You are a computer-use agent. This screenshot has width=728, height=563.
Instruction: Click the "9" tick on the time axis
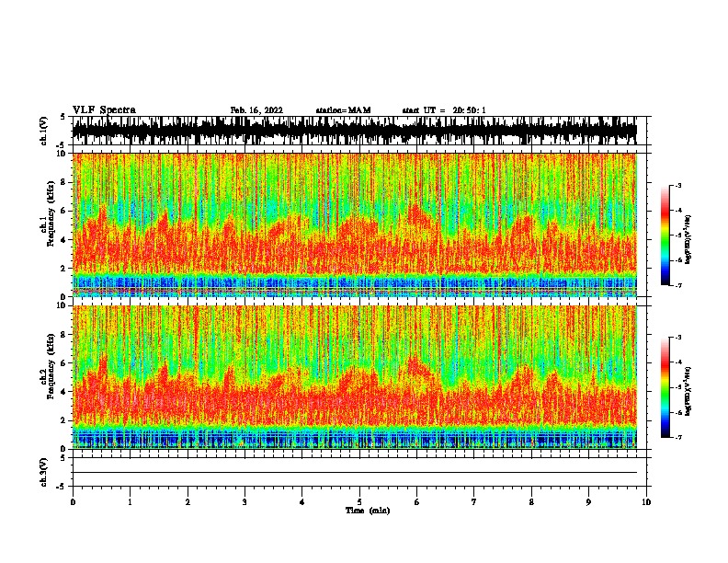tap(588, 502)
